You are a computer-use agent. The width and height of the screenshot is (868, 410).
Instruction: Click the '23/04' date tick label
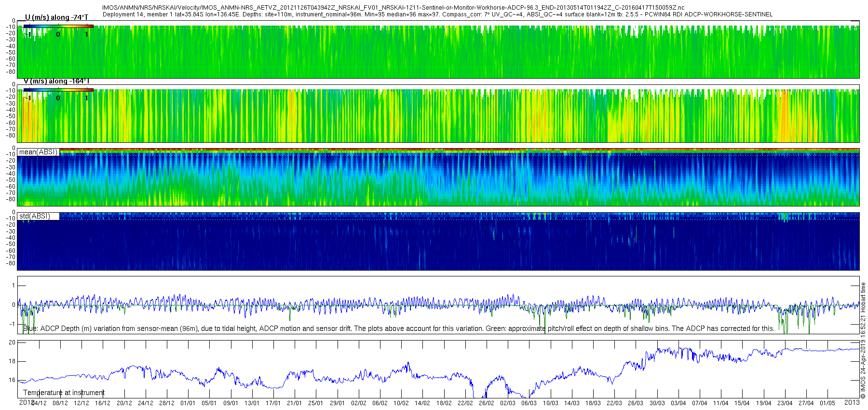[785, 403]
